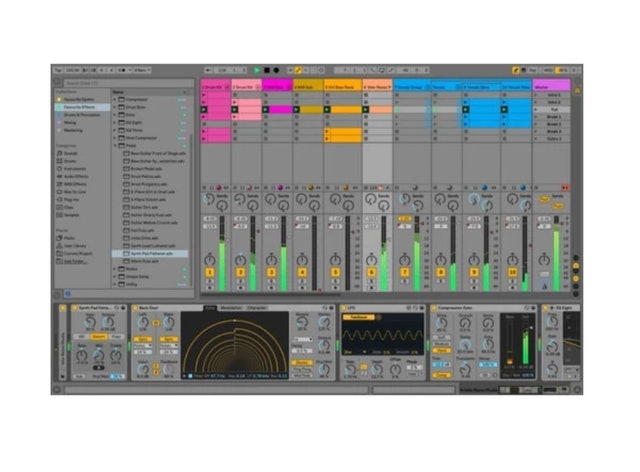Screen dimensions: 640x472
Task: Collapse the Pedal folder
Action: pyautogui.click(x=115, y=145)
